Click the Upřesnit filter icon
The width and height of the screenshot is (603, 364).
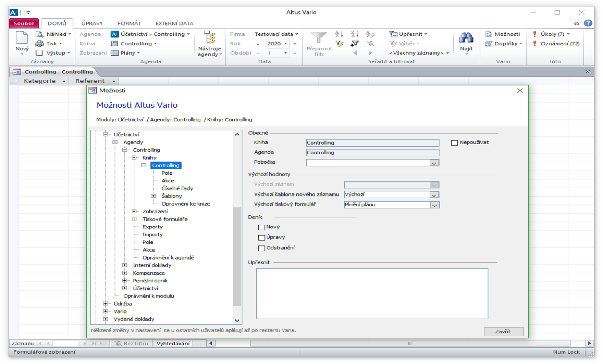coord(393,34)
